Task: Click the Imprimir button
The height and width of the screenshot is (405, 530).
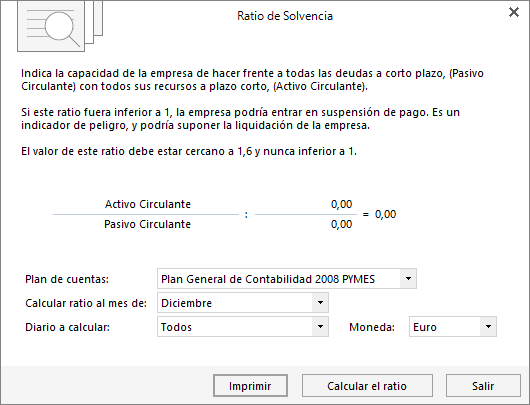Action: [250, 386]
